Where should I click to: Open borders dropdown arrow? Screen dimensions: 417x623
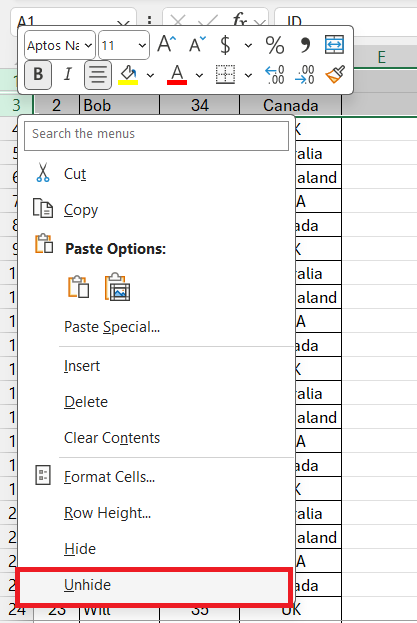[x=248, y=75]
